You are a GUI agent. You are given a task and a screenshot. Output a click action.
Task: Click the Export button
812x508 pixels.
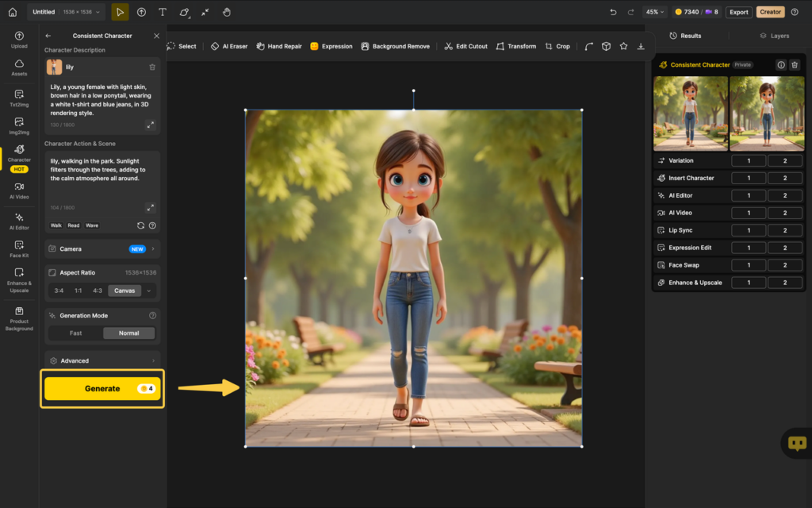pos(738,12)
